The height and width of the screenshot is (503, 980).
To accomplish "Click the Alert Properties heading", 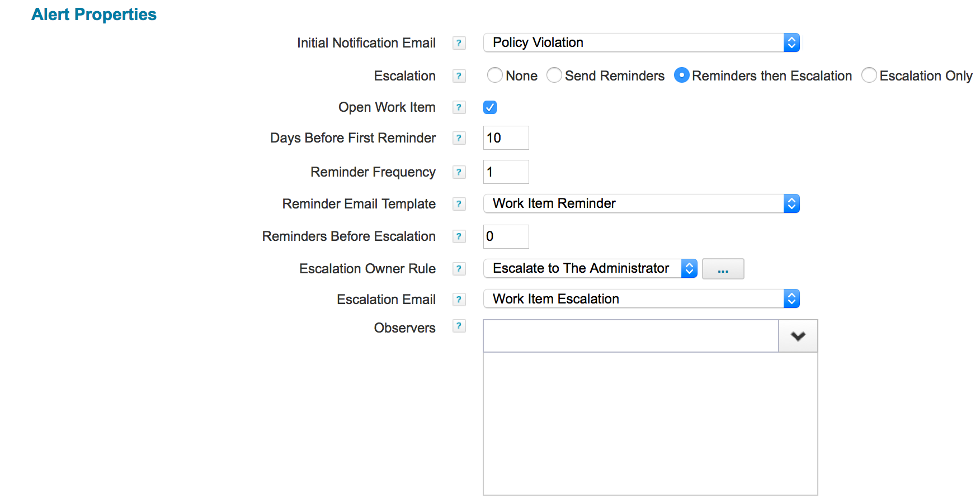I will pyautogui.click(x=94, y=15).
